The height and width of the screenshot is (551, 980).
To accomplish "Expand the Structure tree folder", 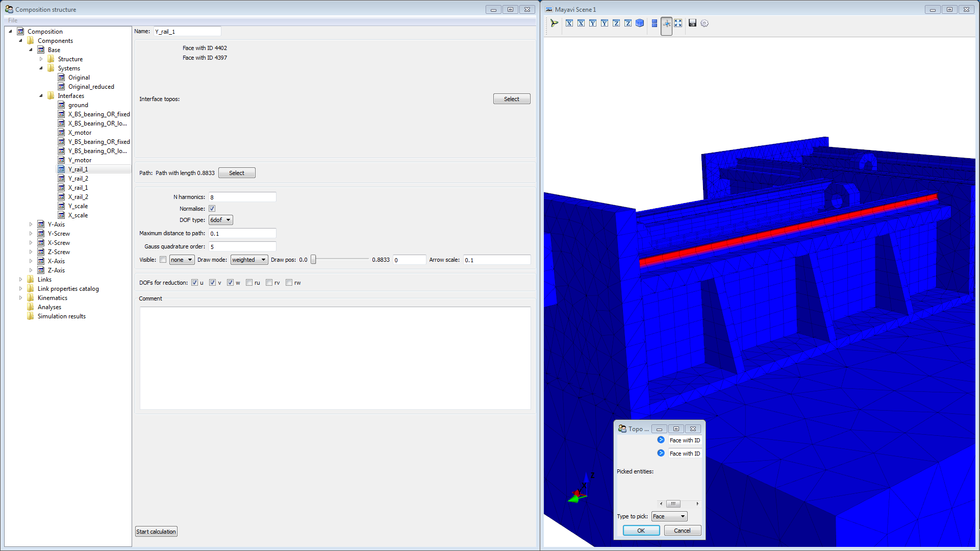I will coord(41,59).
